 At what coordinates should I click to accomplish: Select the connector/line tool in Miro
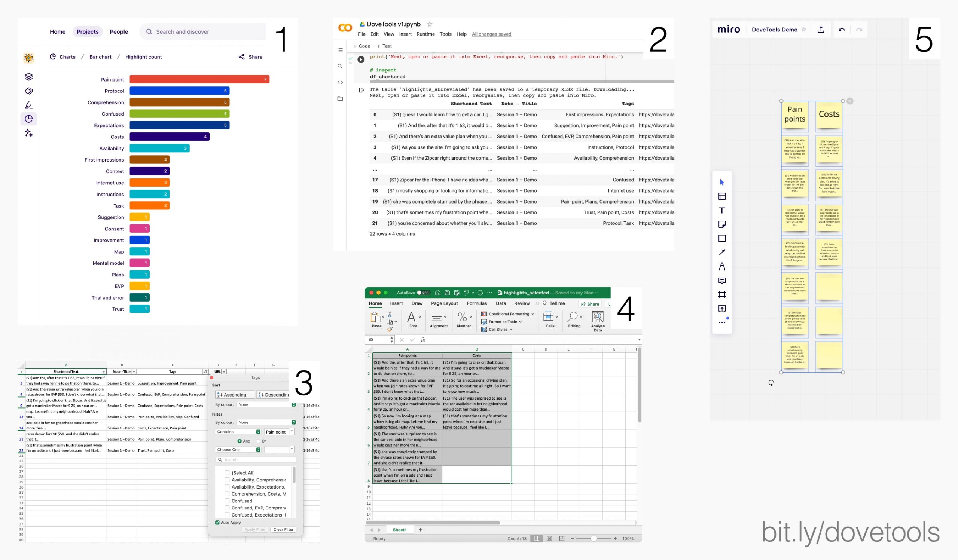pos(723,252)
